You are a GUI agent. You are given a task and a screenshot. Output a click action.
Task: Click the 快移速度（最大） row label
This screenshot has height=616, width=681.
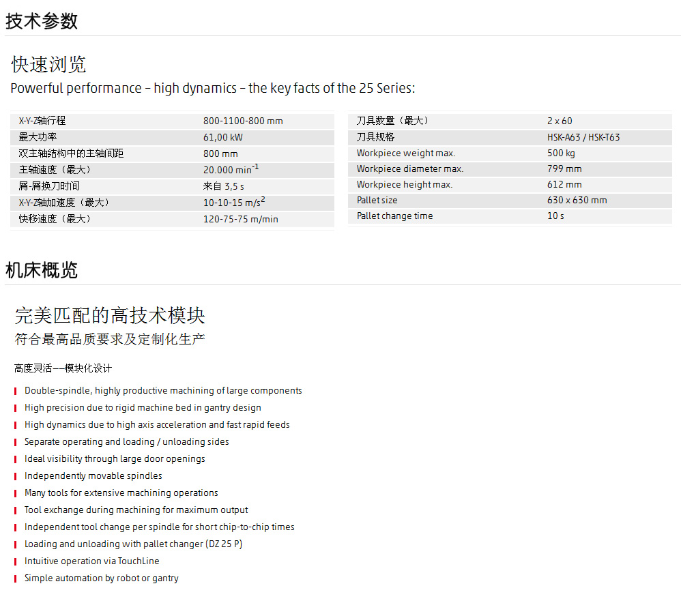55,219
